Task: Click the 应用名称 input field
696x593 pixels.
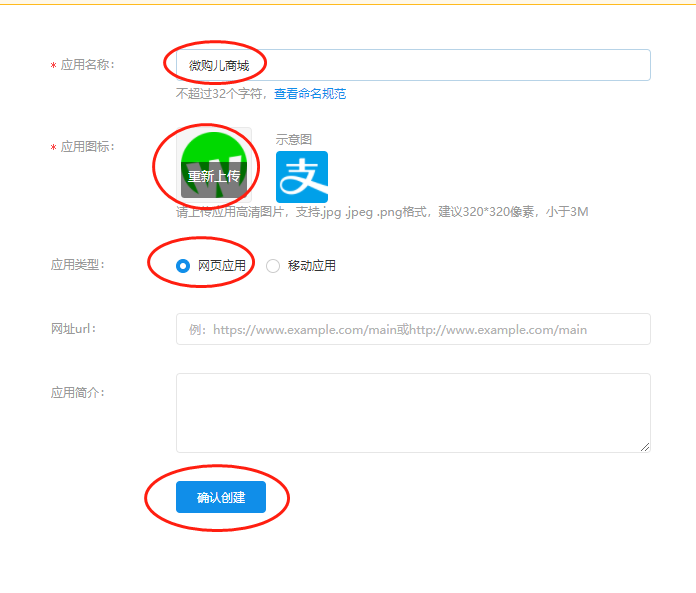Action: (413, 65)
